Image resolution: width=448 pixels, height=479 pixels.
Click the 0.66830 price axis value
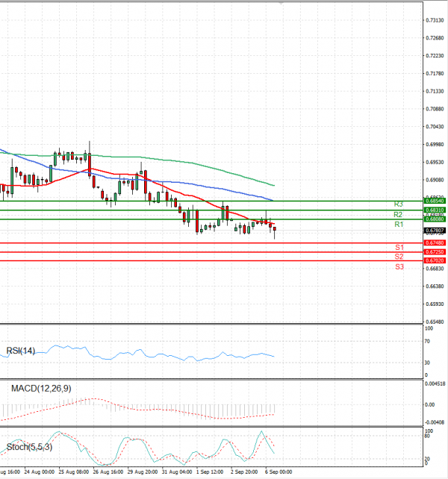point(435,269)
